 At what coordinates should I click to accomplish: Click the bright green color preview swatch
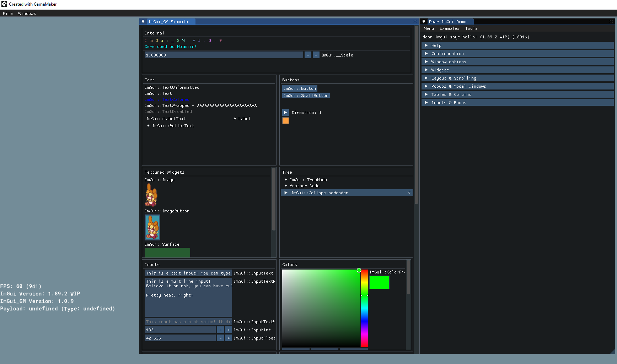379,282
